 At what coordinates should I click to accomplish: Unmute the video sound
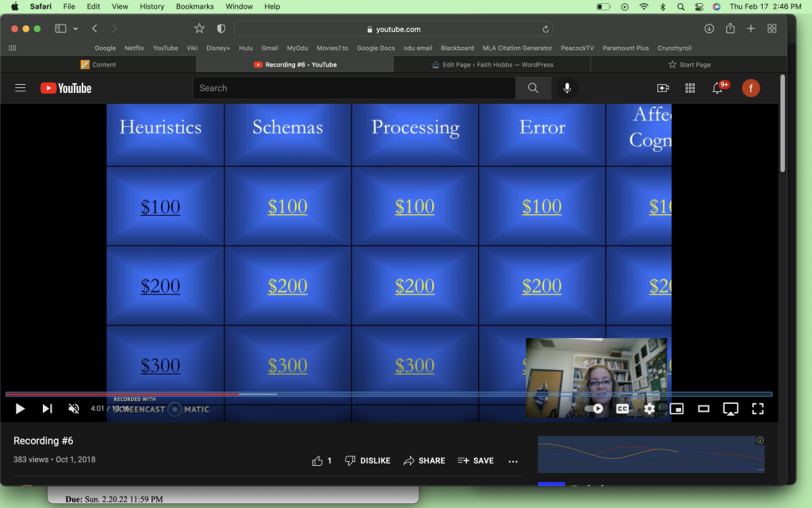(x=74, y=409)
